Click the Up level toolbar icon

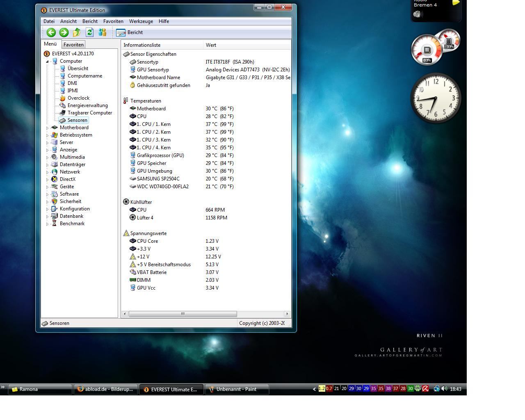point(77,32)
